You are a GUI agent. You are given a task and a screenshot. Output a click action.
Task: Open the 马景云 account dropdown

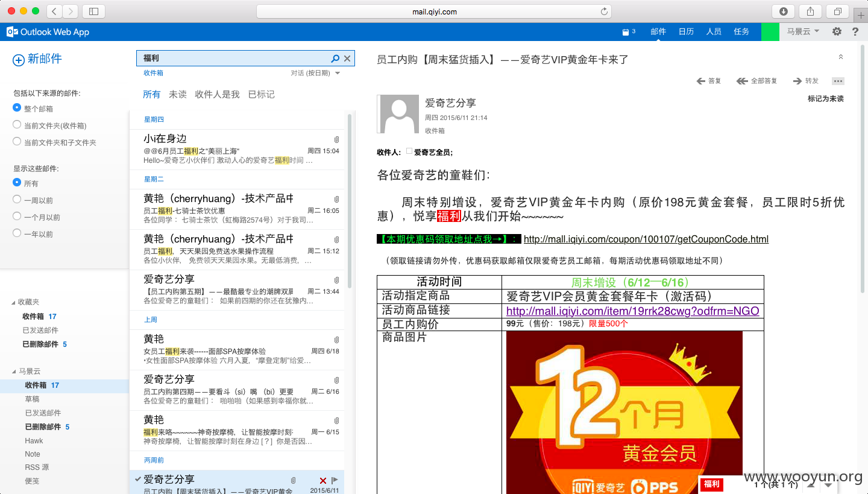tap(803, 31)
